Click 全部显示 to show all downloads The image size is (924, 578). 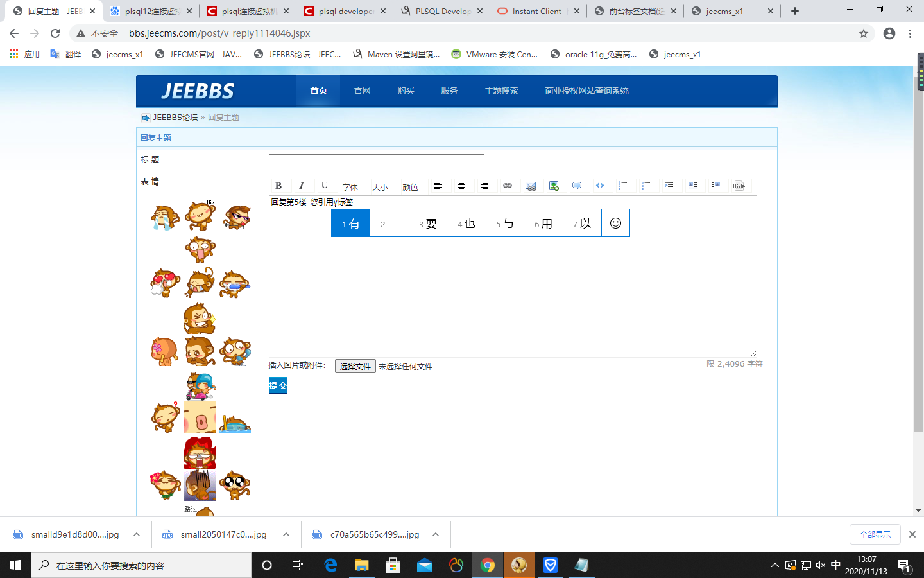tap(875, 534)
